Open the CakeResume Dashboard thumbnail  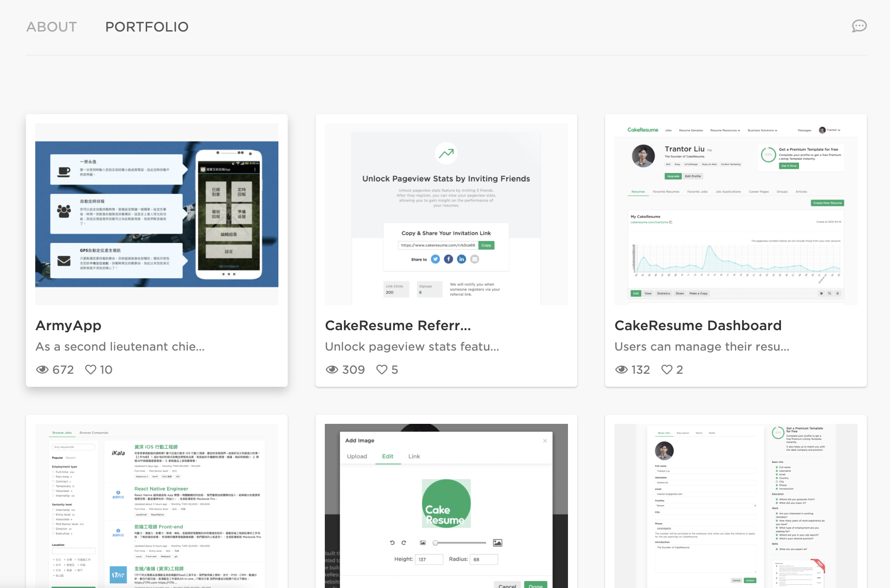click(x=736, y=214)
